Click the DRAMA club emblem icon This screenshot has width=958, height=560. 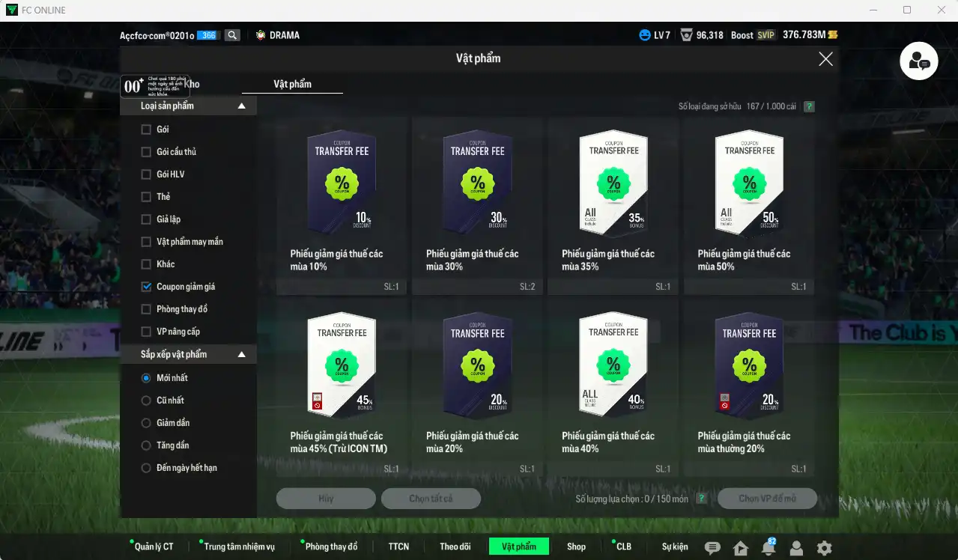point(261,35)
